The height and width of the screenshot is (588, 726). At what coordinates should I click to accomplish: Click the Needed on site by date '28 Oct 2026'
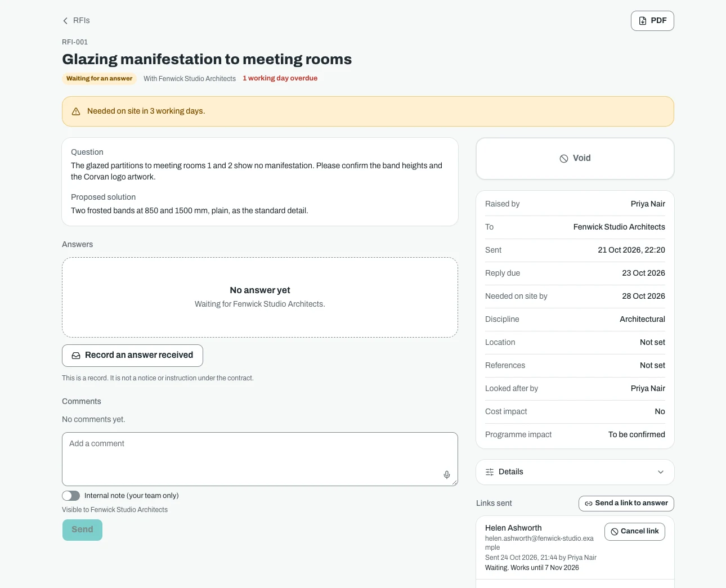click(644, 297)
